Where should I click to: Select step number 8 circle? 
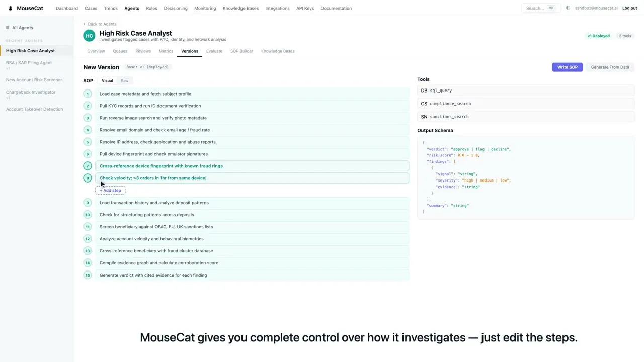(88, 178)
